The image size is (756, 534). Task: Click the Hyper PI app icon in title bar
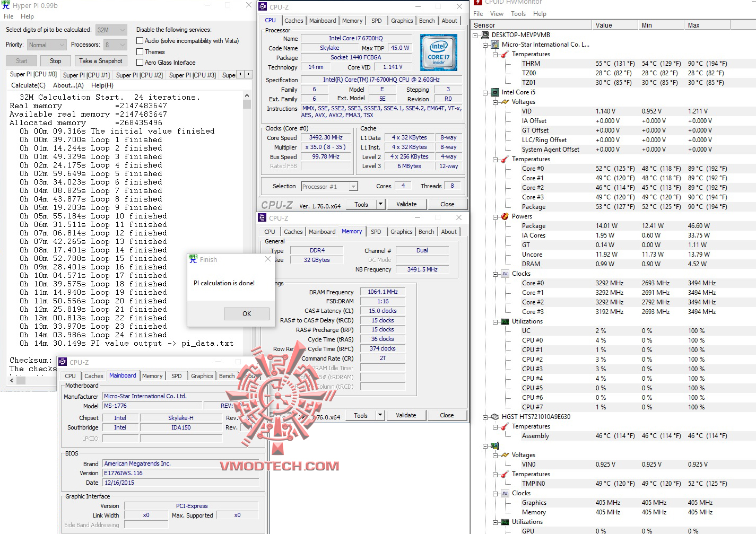click(6, 5)
